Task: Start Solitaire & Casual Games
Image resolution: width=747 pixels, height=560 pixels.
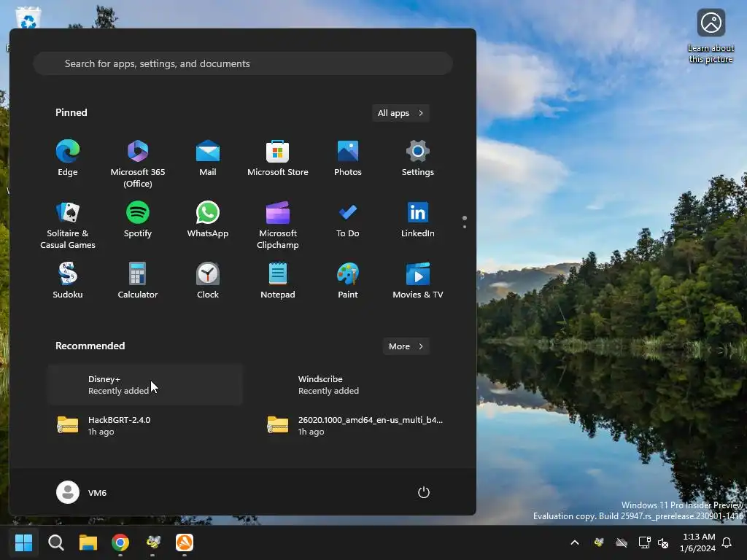Action: pyautogui.click(x=68, y=225)
